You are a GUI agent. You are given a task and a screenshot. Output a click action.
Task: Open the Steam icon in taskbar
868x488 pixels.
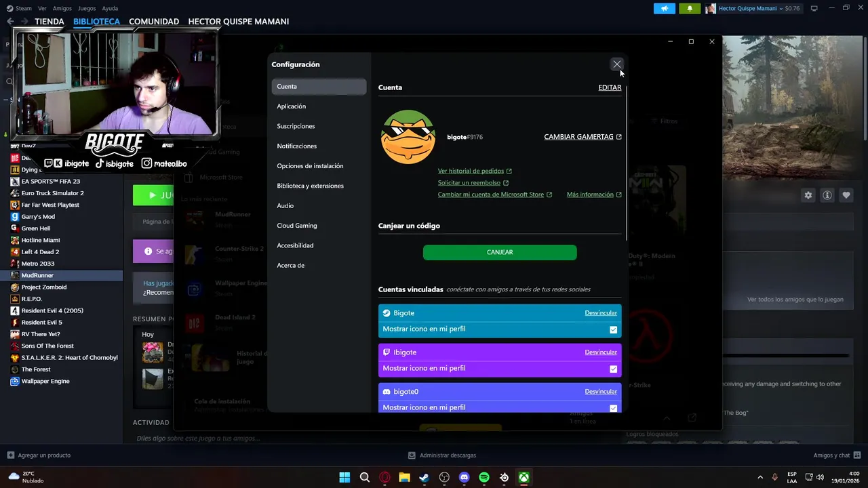point(425,477)
